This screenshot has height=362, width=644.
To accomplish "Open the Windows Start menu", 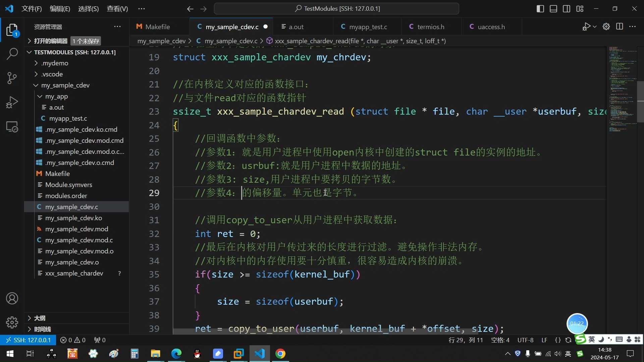I will tap(10, 354).
